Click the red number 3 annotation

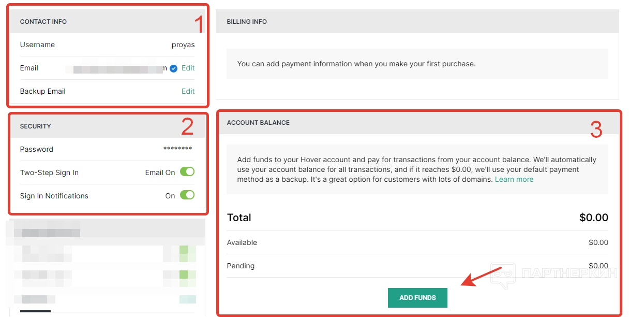coord(596,129)
